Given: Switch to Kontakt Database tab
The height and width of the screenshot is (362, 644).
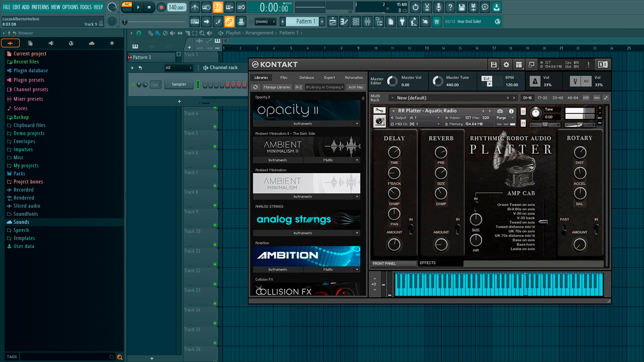Looking at the screenshot, I should 306,78.
